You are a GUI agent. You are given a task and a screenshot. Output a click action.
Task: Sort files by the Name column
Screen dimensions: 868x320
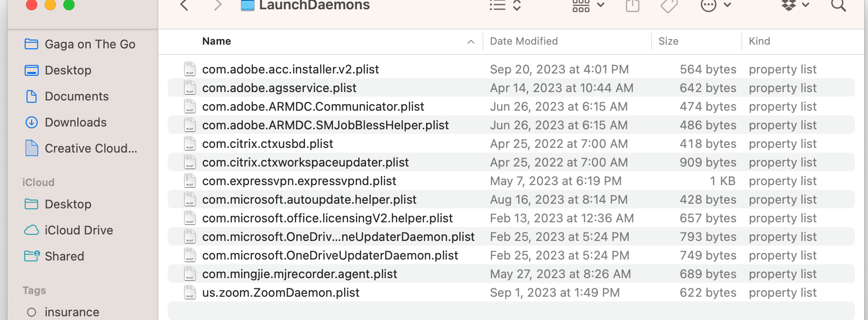(x=217, y=41)
